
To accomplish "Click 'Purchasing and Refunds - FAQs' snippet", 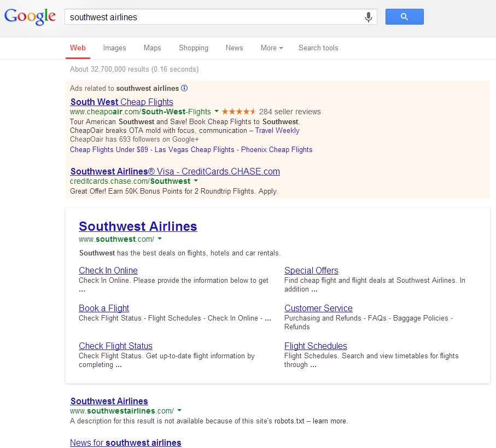I will click(369, 322).
